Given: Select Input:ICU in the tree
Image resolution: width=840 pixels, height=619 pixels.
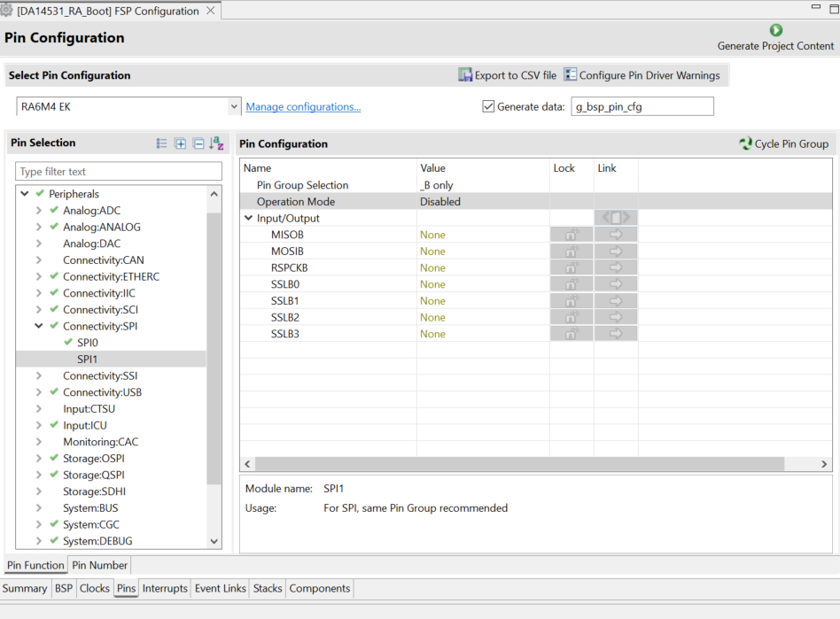Looking at the screenshot, I should (x=85, y=426).
